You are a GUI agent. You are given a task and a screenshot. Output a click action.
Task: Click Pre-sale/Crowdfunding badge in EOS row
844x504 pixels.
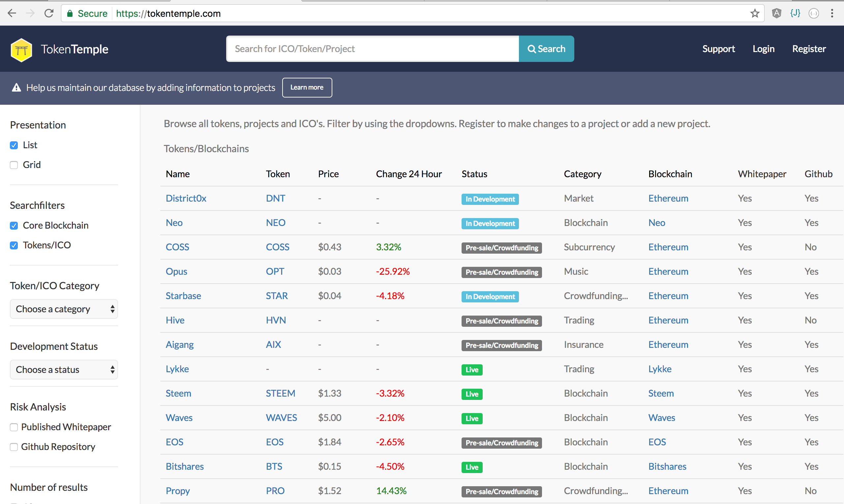pos(501,443)
